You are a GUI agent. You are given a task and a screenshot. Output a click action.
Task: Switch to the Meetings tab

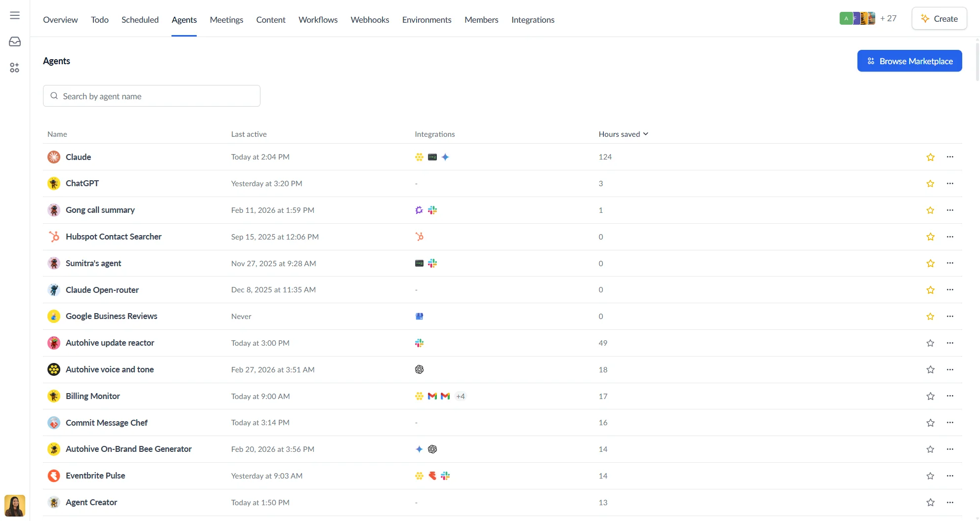point(226,20)
